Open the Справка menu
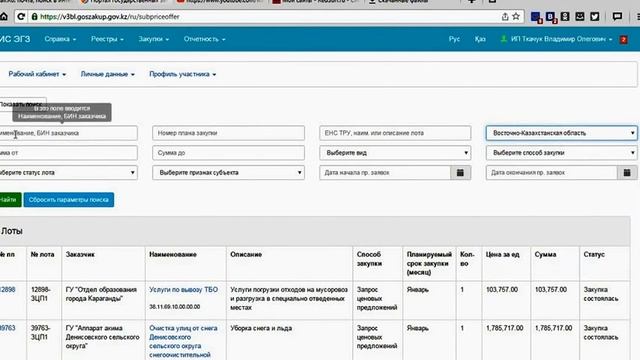 pyautogui.click(x=60, y=39)
